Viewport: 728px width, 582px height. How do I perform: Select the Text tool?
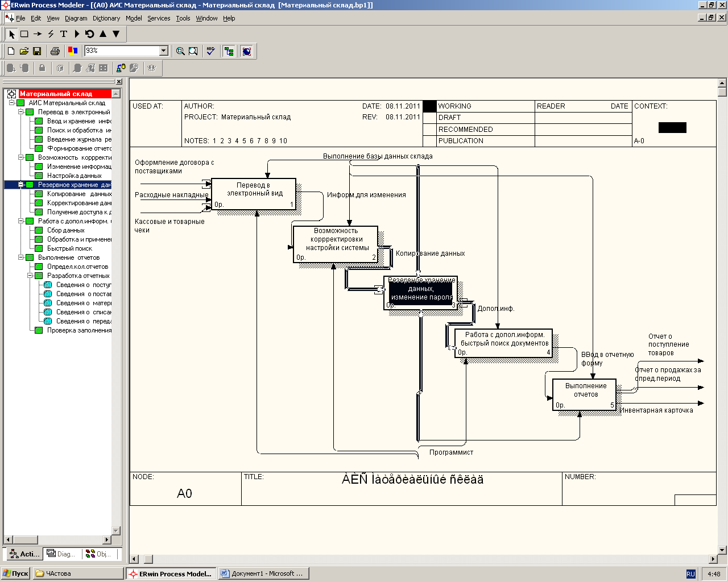(x=64, y=34)
